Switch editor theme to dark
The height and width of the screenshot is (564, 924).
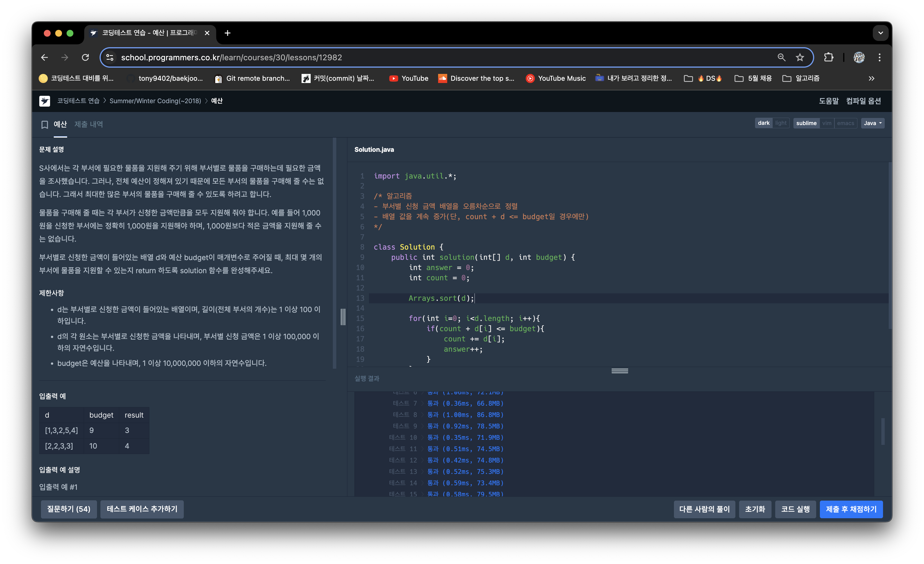pos(764,123)
